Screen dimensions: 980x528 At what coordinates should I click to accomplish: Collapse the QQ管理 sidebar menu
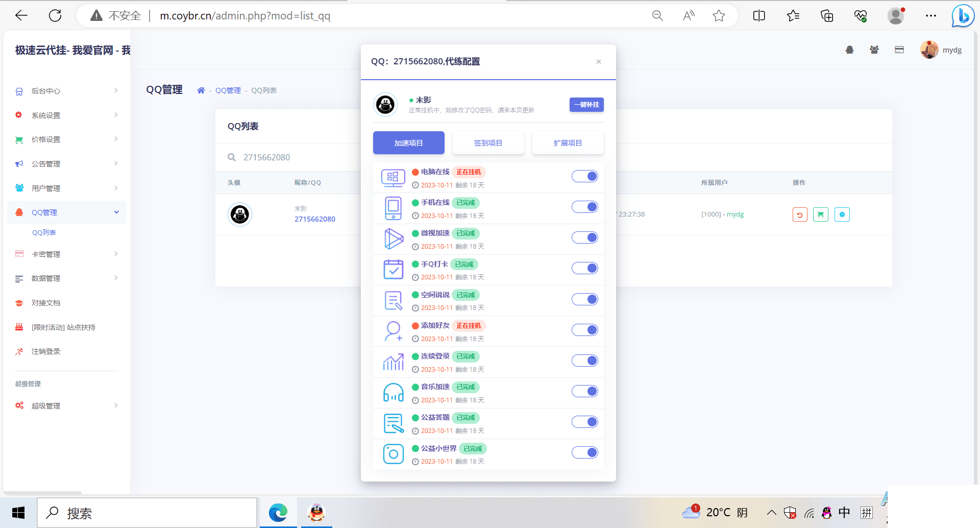tap(66, 212)
